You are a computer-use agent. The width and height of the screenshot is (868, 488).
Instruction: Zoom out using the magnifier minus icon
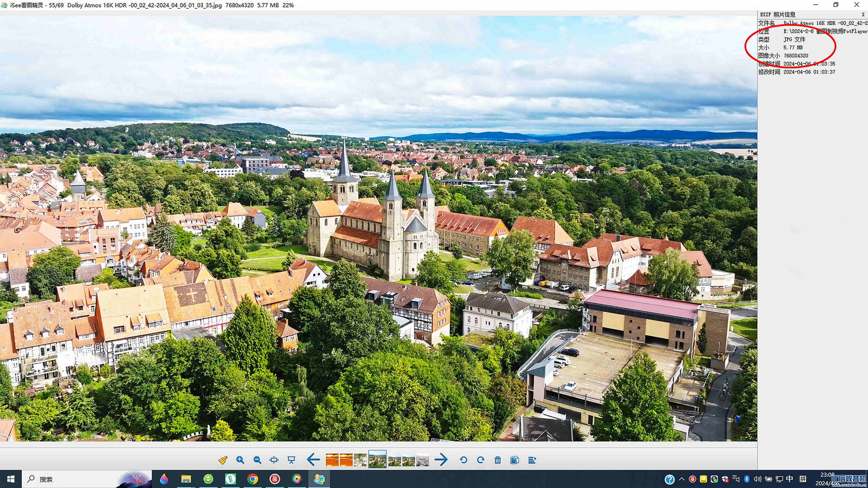tap(257, 460)
